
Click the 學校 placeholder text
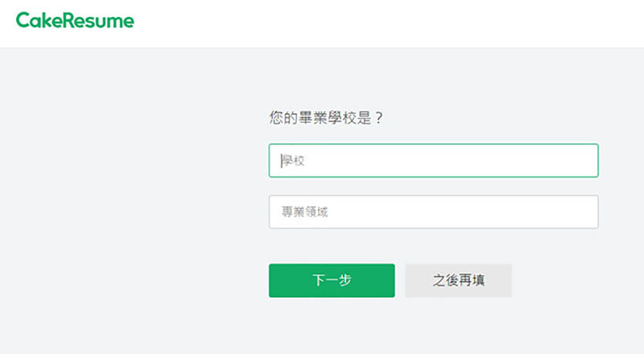293,161
